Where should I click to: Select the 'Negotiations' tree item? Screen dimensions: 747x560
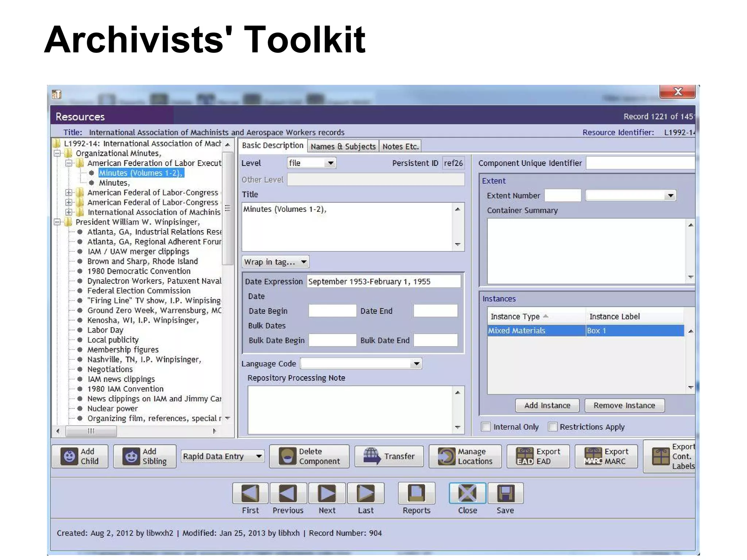point(110,369)
